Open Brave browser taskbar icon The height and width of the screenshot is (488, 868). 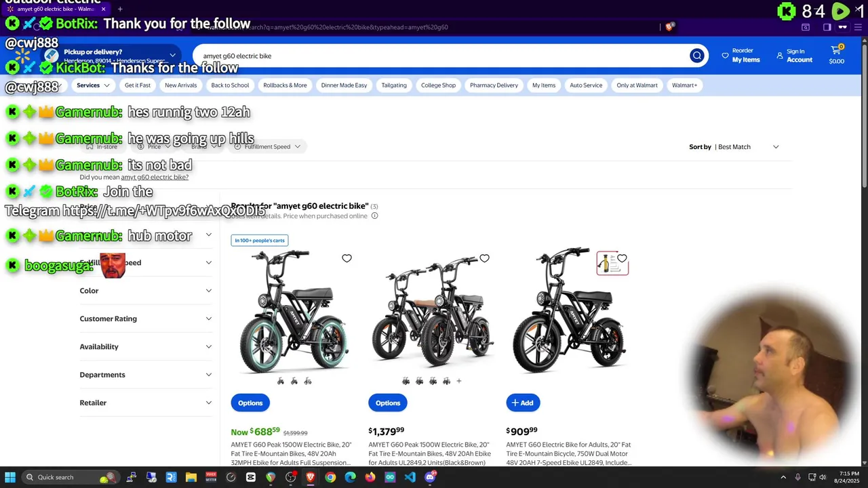(x=311, y=477)
